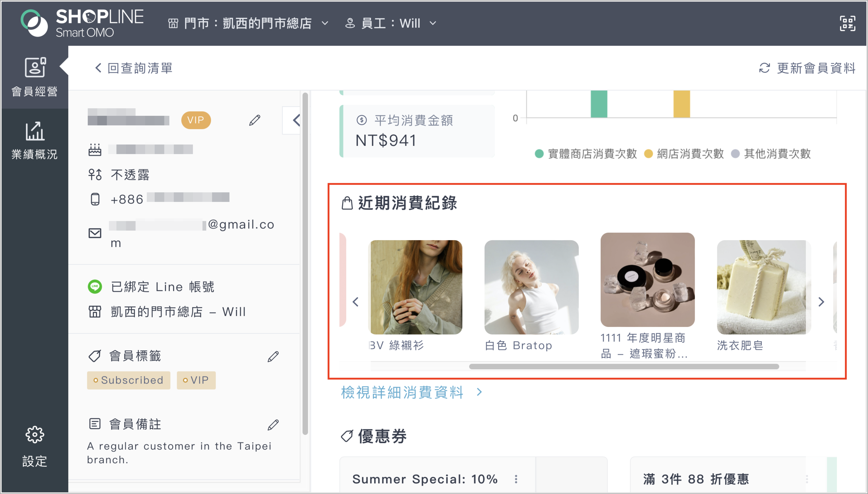This screenshot has width=868, height=494.
Task: Click the tag icon beside 會員標籤
Action: (x=95, y=356)
